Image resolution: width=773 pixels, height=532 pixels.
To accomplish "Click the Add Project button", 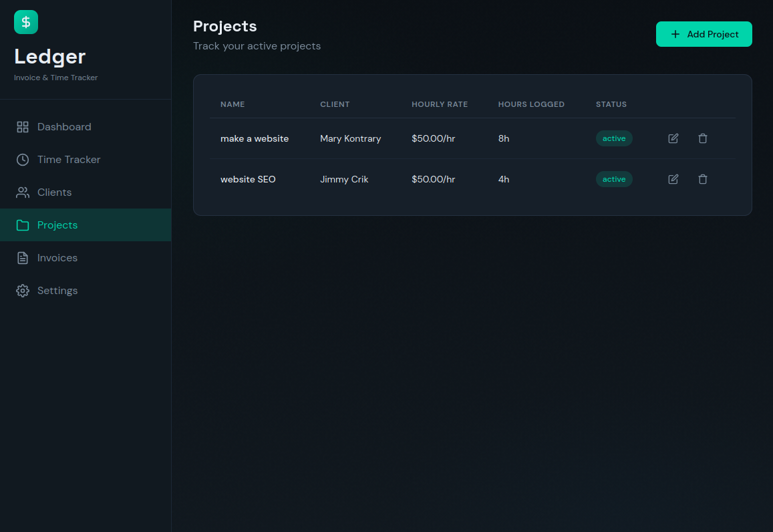I will click(704, 34).
